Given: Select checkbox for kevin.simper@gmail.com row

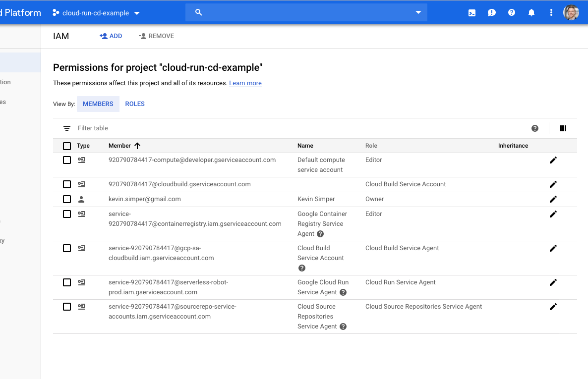Looking at the screenshot, I should 67,199.
